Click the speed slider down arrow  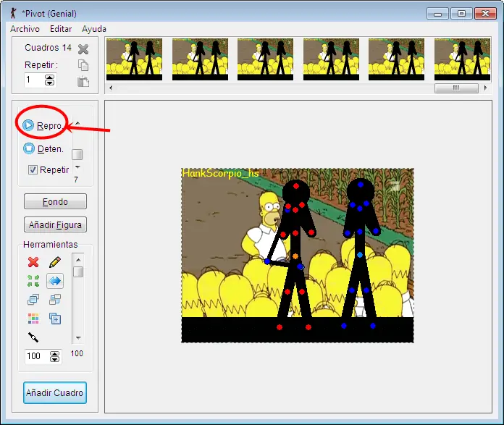pyautogui.click(x=77, y=167)
